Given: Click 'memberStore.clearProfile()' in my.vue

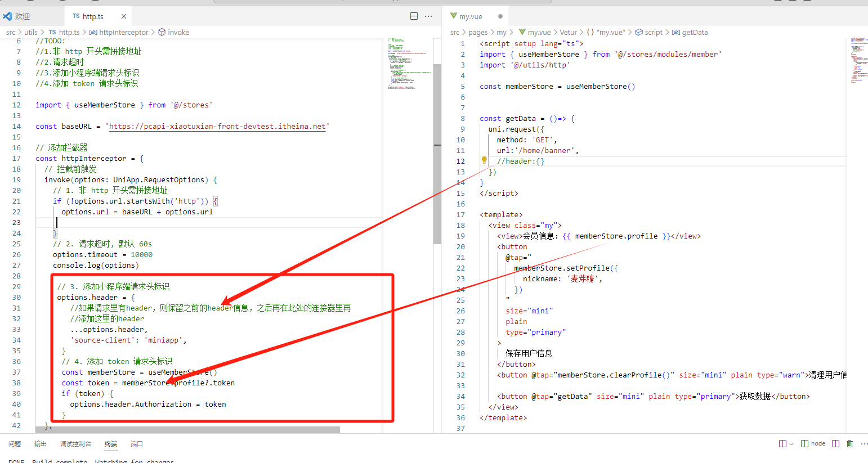Looking at the screenshot, I should 614,375.
